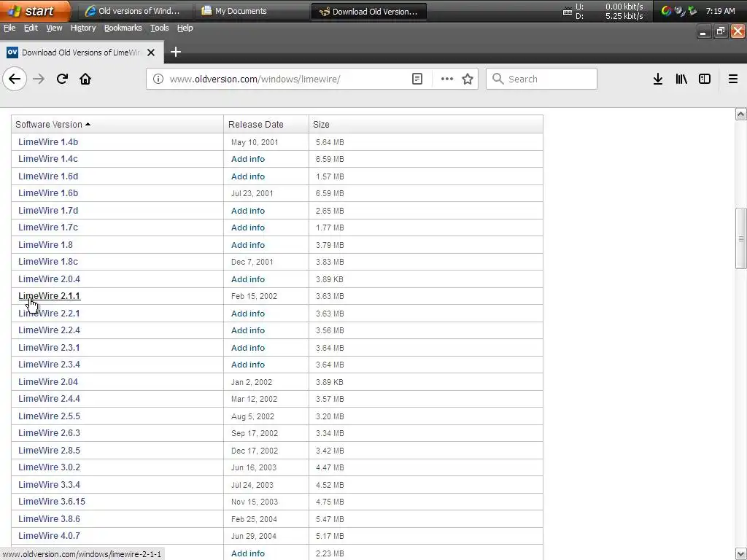Click the vertical scrollbar thumb
747x560 pixels.
click(x=740, y=238)
